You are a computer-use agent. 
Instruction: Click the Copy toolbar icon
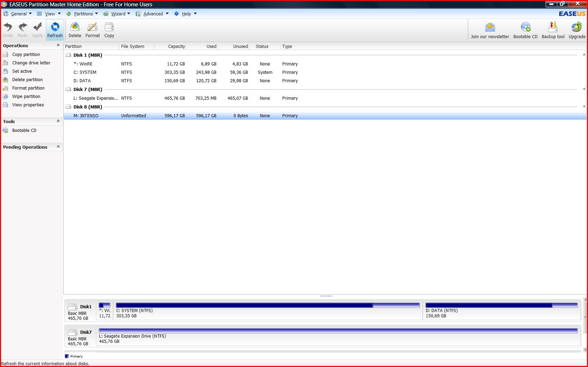109,30
